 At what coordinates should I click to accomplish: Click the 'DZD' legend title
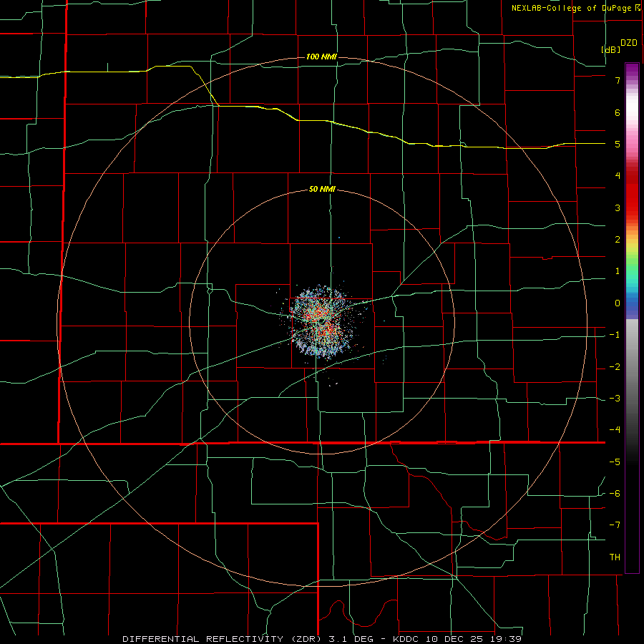pos(629,43)
